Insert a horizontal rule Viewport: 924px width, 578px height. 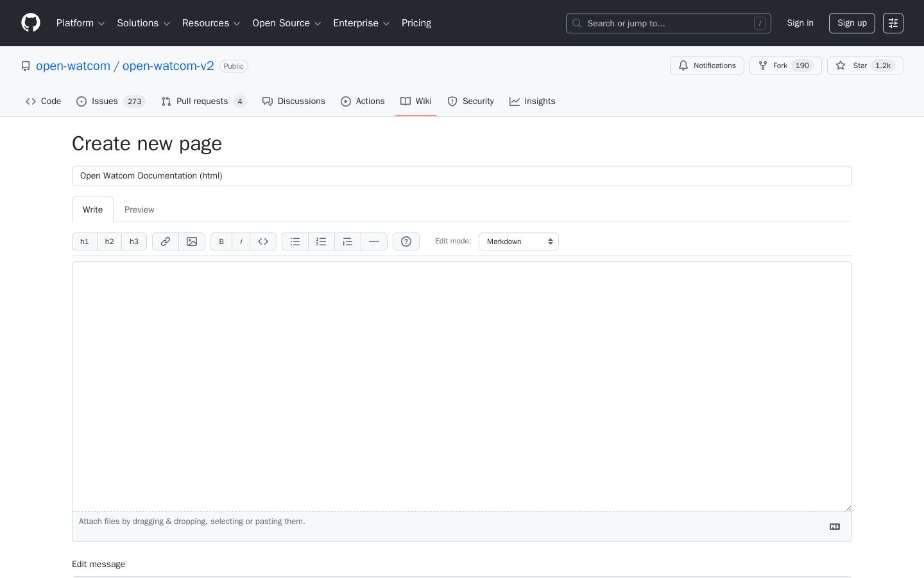374,241
